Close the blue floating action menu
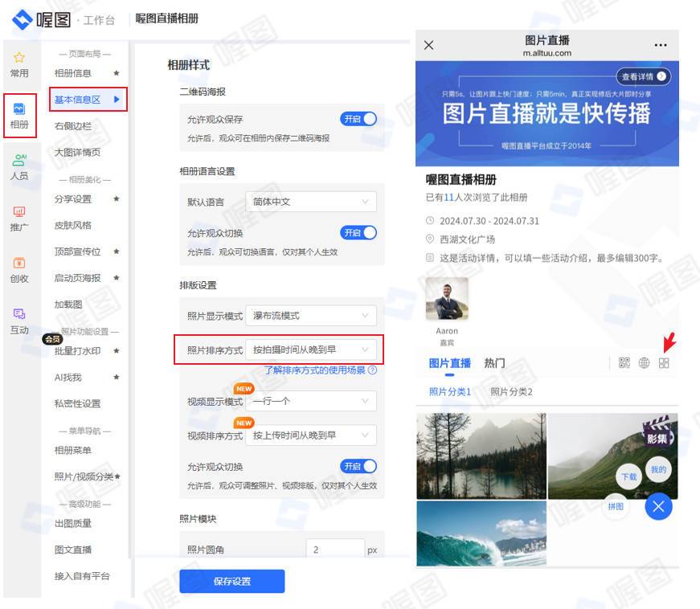The image size is (700, 609). point(658,506)
